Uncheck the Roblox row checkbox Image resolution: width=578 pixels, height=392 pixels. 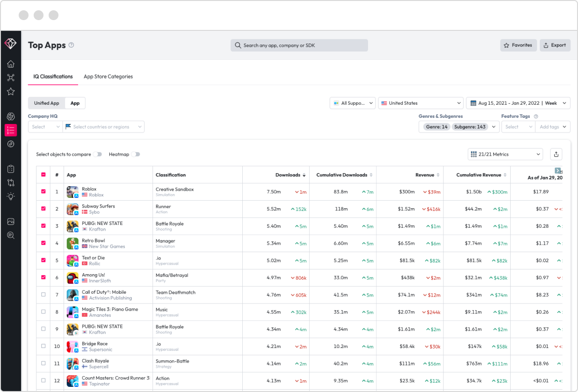coord(43,191)
